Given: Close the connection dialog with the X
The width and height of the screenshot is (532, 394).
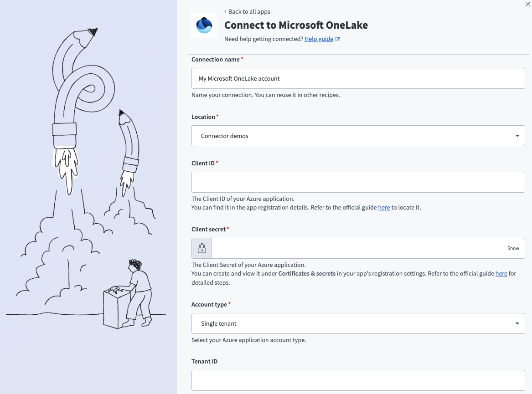Looking at the screenshot, I should click(x=527, y=4).
